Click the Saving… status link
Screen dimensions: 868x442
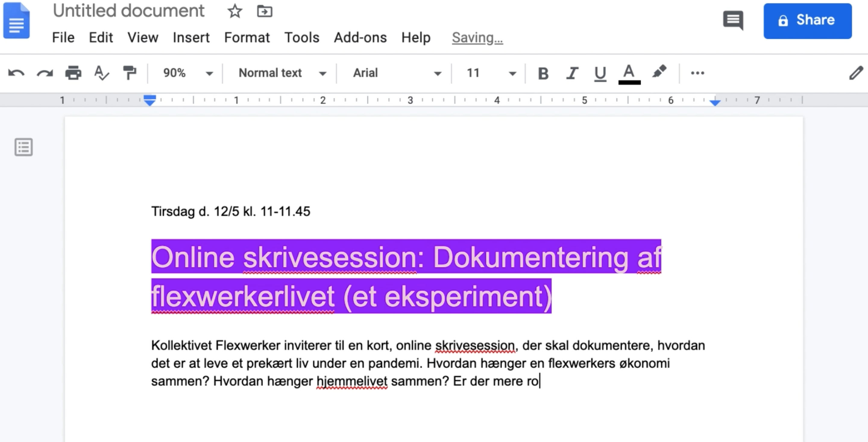(477, 37)
